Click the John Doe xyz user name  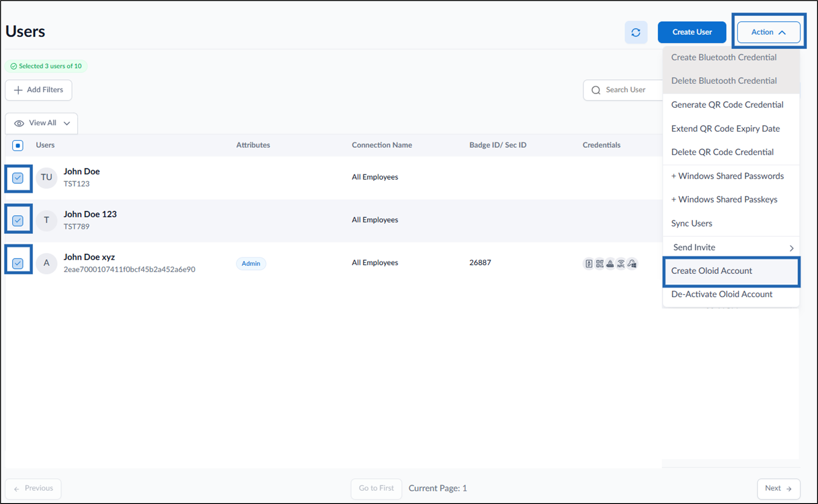tap(89, 257)
